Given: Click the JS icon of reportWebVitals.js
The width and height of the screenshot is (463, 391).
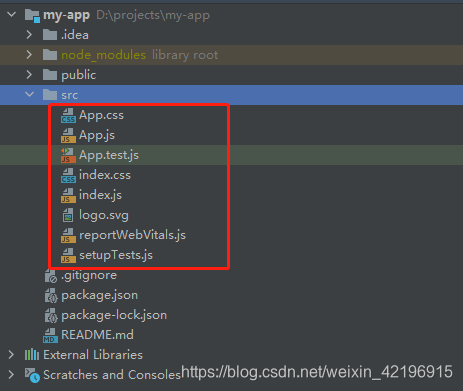Looking at the screenshot, I should [68, 235].
